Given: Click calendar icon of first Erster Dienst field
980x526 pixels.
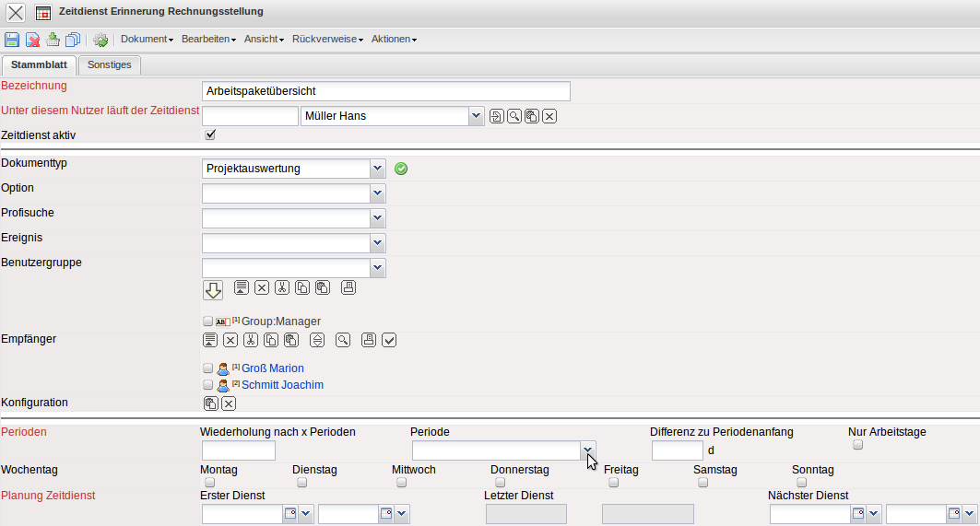Looking at the screenshot, I should [x=290, y=514].
